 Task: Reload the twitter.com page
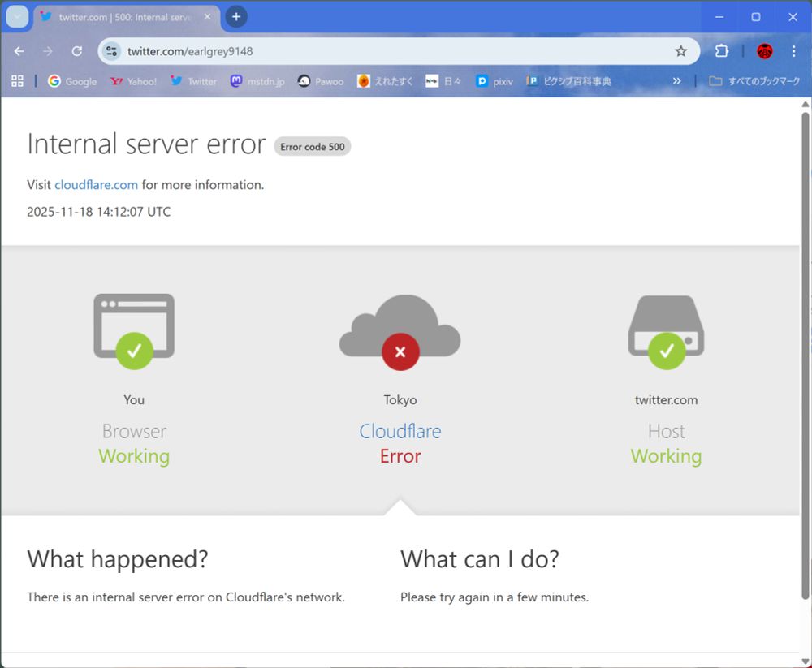point(77,51)
